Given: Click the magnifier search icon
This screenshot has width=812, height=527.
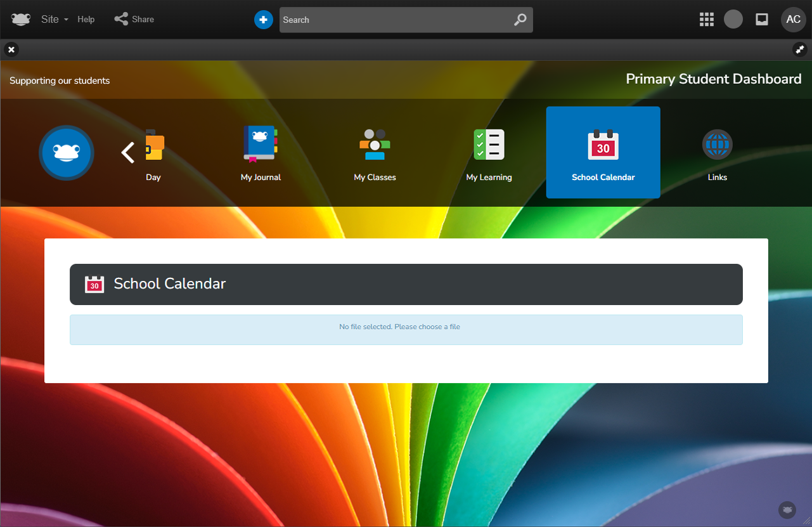Looking at the screenshot, I should (x=520, y=20).
